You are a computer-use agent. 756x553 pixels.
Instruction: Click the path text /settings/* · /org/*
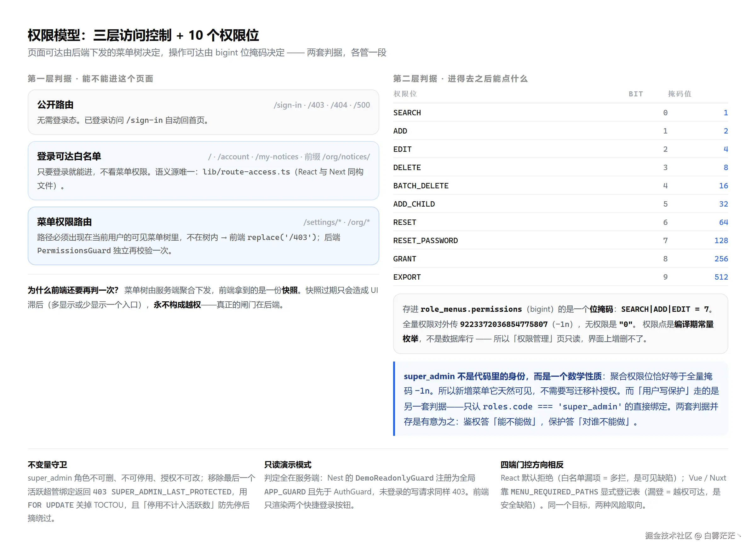pos(336,222)
